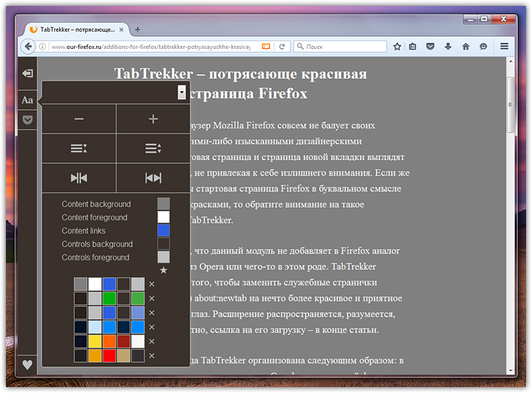Delete the navy and light blue scheme row

(152, 327)
